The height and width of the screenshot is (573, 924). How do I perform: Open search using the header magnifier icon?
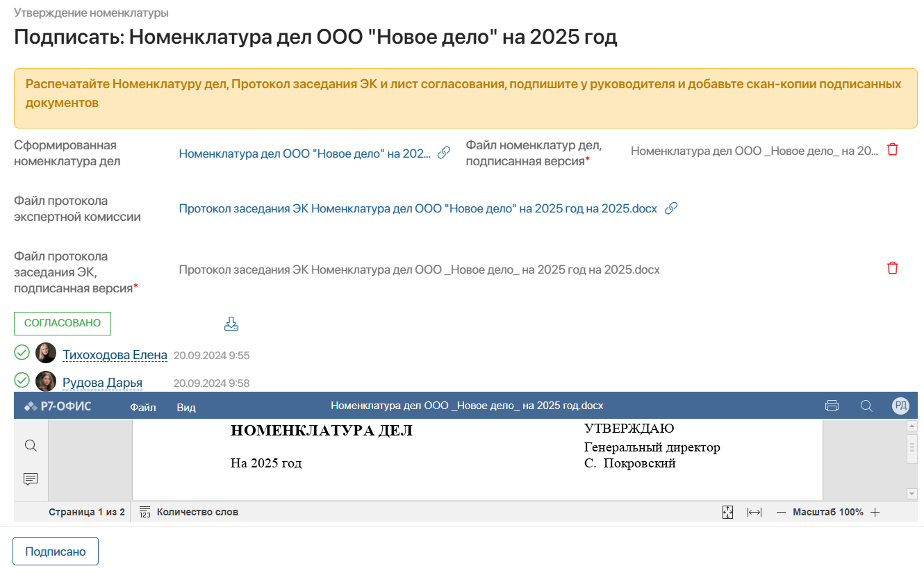tap(866, 406)
